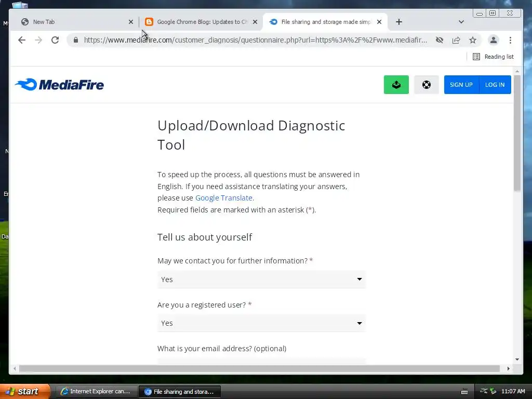Click the address bar URL

[x=255, y=40]
